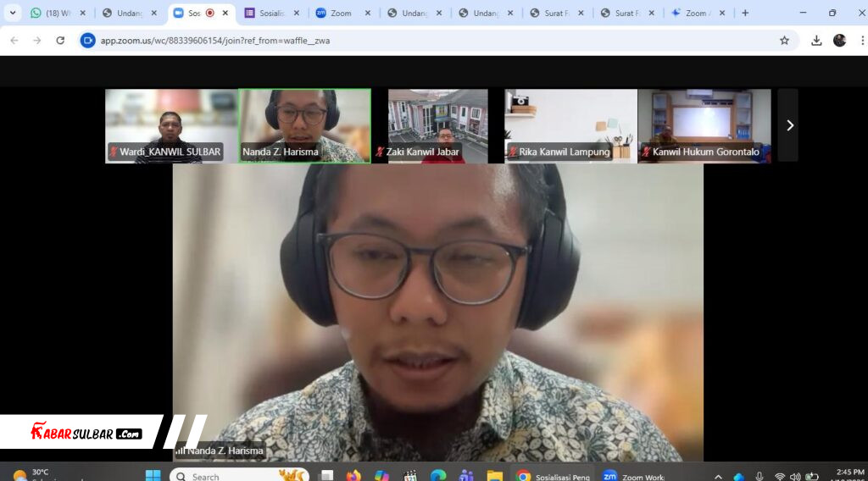The height and width of the screenshot is (481, 868).
Task: Expand the system tray hidden icons chevron
Action: coord(718,476)
